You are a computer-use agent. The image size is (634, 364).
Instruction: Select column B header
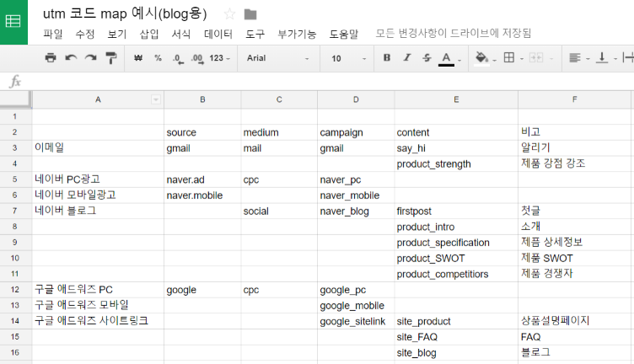tap(202, 99)
